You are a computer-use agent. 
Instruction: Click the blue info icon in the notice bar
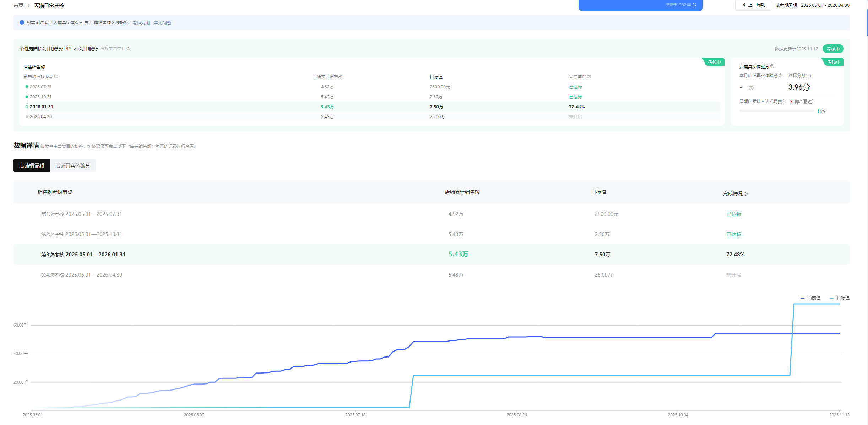coord(22,22)
